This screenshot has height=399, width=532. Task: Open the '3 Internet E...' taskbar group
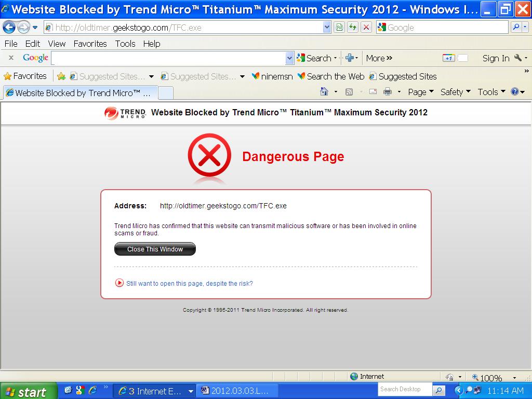(154, 391)
